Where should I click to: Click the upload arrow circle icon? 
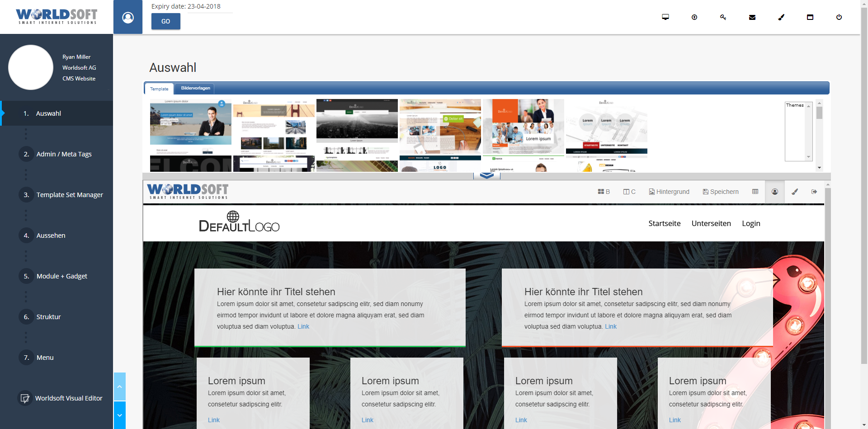click(694, 17)
